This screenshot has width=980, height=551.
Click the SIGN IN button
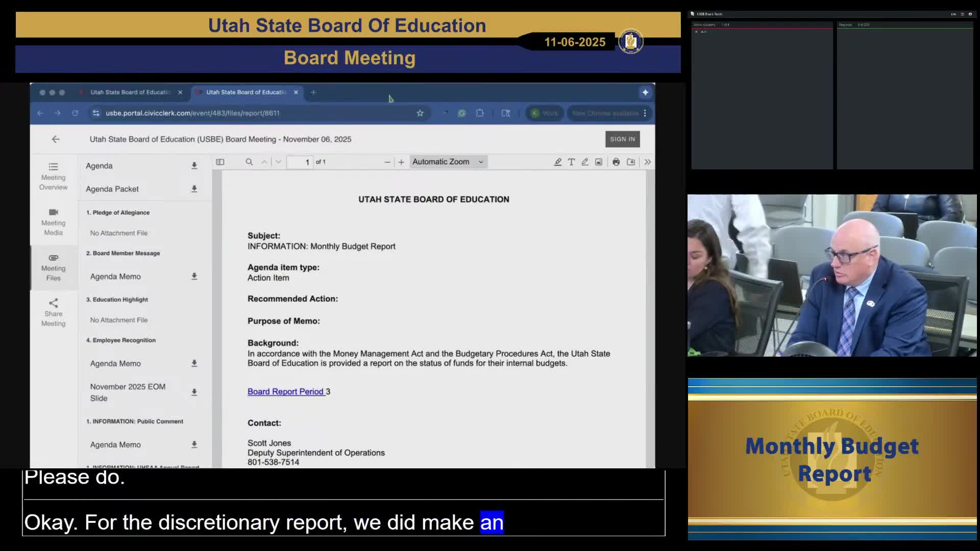[622, 139]
